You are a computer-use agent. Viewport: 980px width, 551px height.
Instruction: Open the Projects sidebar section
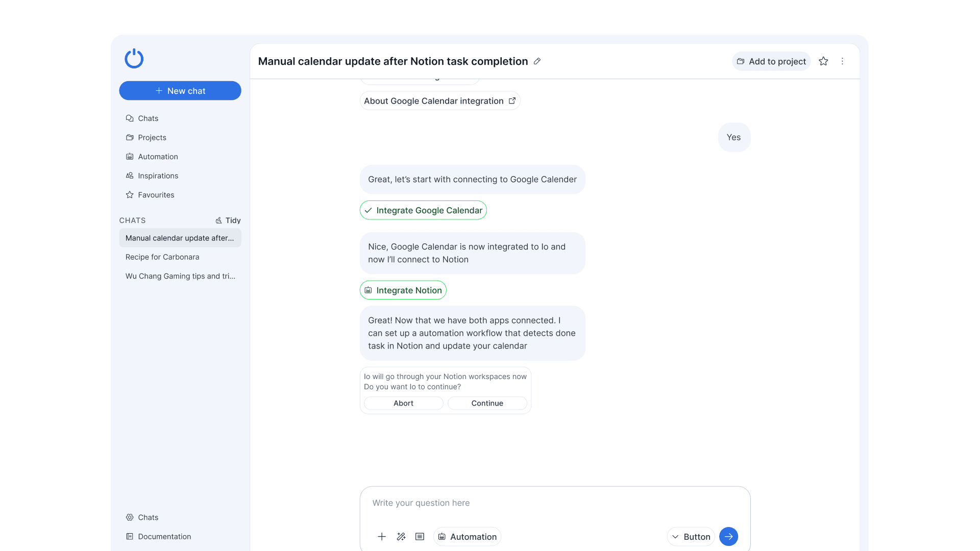pyautogui.click(x=152, y=137)
